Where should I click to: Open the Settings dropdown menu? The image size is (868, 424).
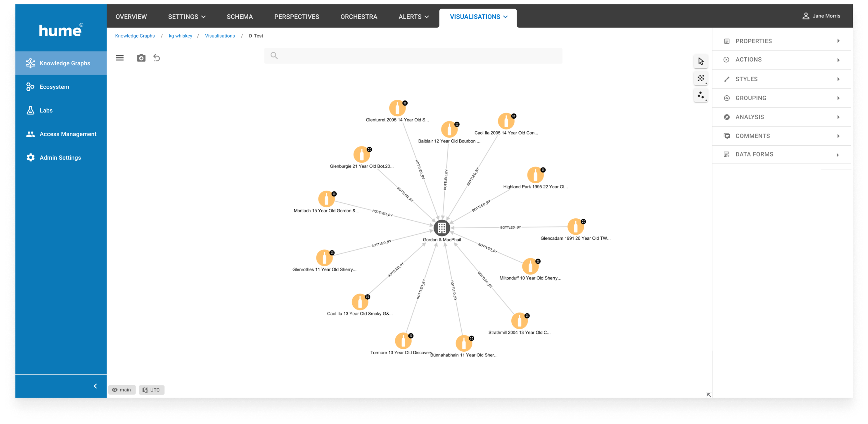pos(187,17)
